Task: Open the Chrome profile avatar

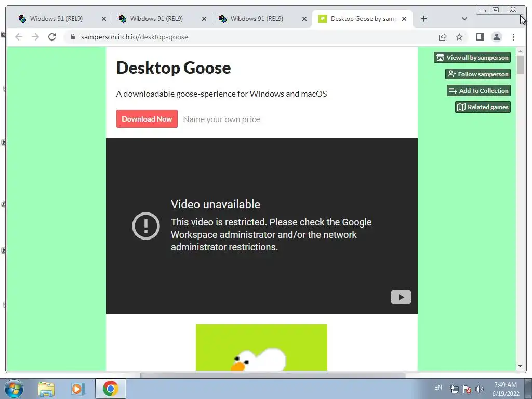Action: coord(496,37)
